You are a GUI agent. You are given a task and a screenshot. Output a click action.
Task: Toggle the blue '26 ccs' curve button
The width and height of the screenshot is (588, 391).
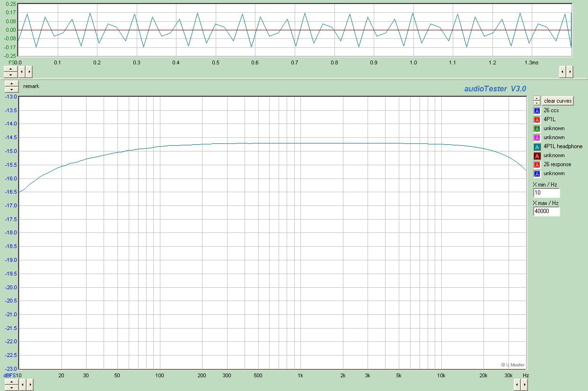(x=537, y=111)
